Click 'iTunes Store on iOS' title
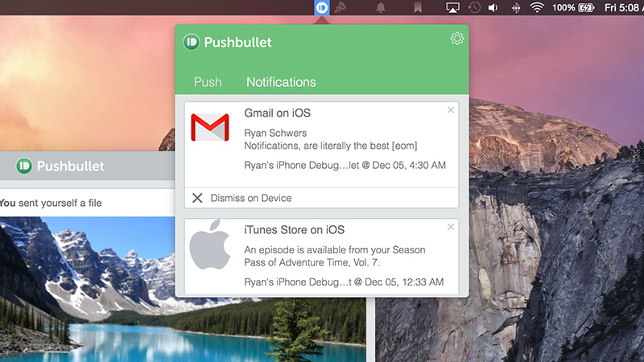Viewport: 644px width, 362px height. click(x=294, y=230)
